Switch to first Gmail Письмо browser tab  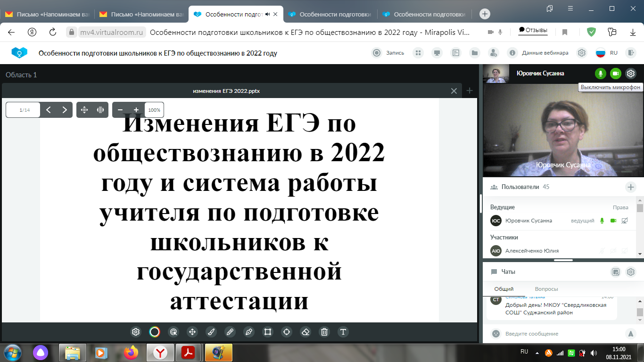(47, 14)
